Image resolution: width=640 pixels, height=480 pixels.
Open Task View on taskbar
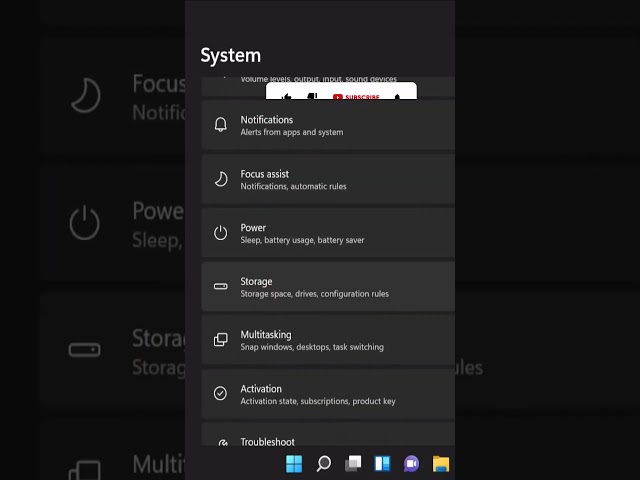(x=353, y=464)
